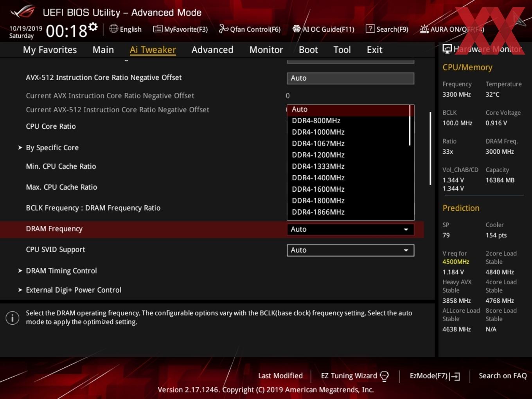Select DDR4-1866MHz option
The height and width of the screenshot is (399, 532).
pyautogui.click(x=348, y=212)
